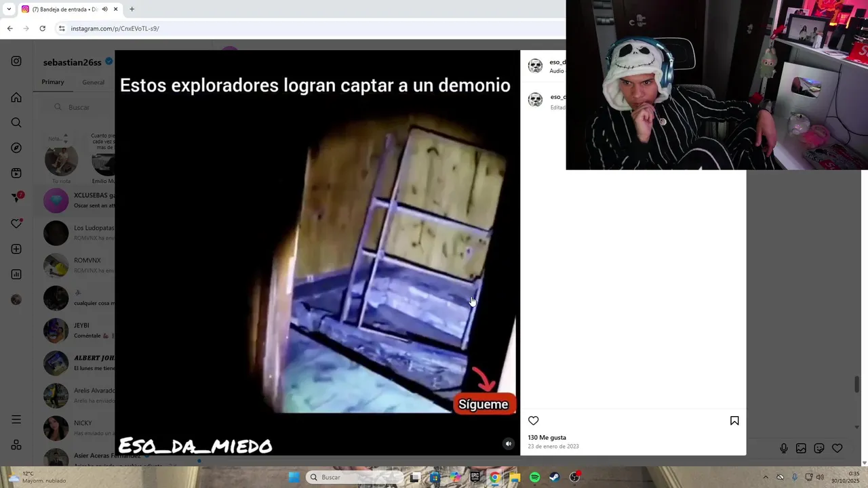Open Messages icon with red badge
868x488 pixels.
(x=17, y=197)
